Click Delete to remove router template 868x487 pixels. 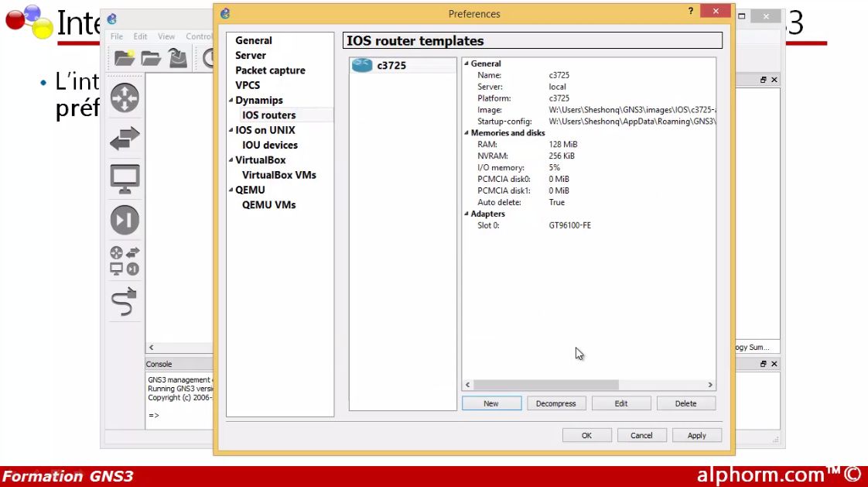tap(686, 403)
